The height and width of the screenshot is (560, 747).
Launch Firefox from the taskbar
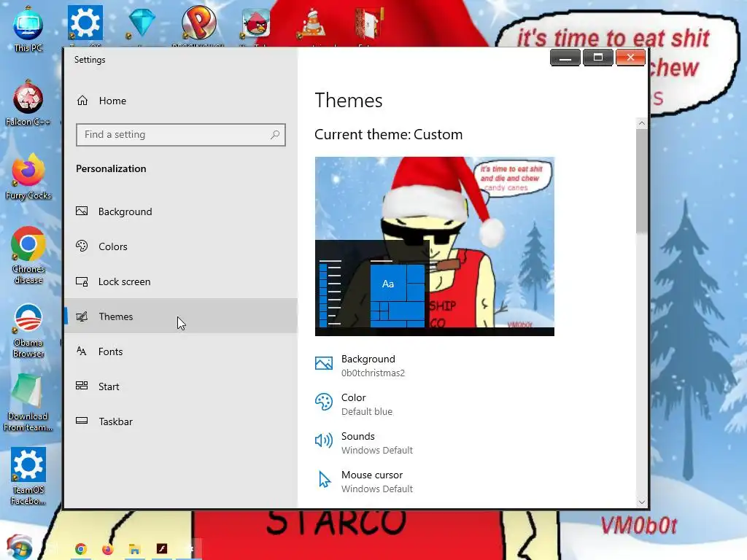[x=108, y=549]
